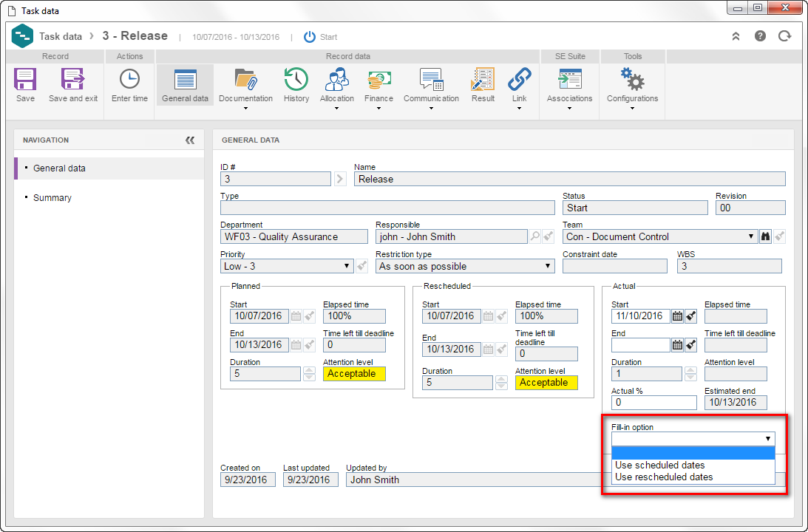Image resolution: width=808 pixels, height=532 pixels.
Task: Open the Result icon in ribbon
Action: tap(483, 80)
